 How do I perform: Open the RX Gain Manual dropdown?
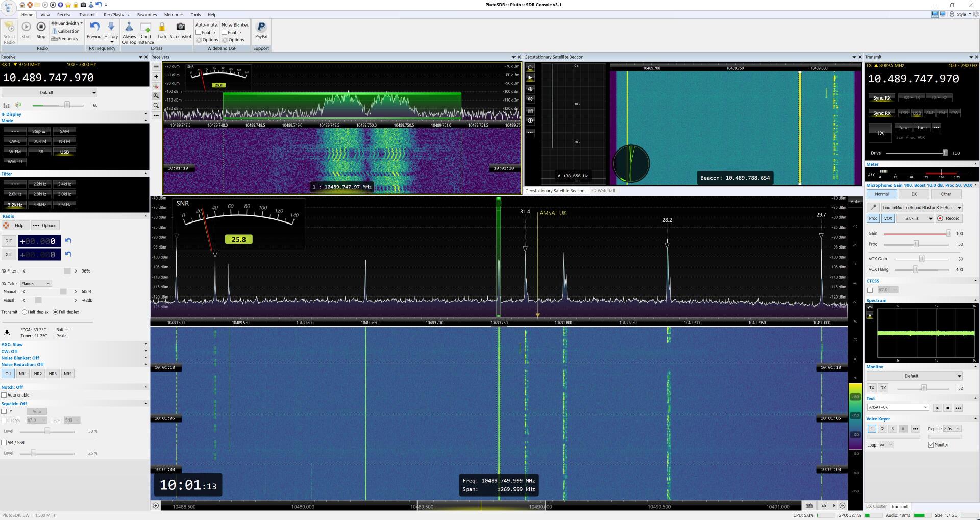pos(35,283)
